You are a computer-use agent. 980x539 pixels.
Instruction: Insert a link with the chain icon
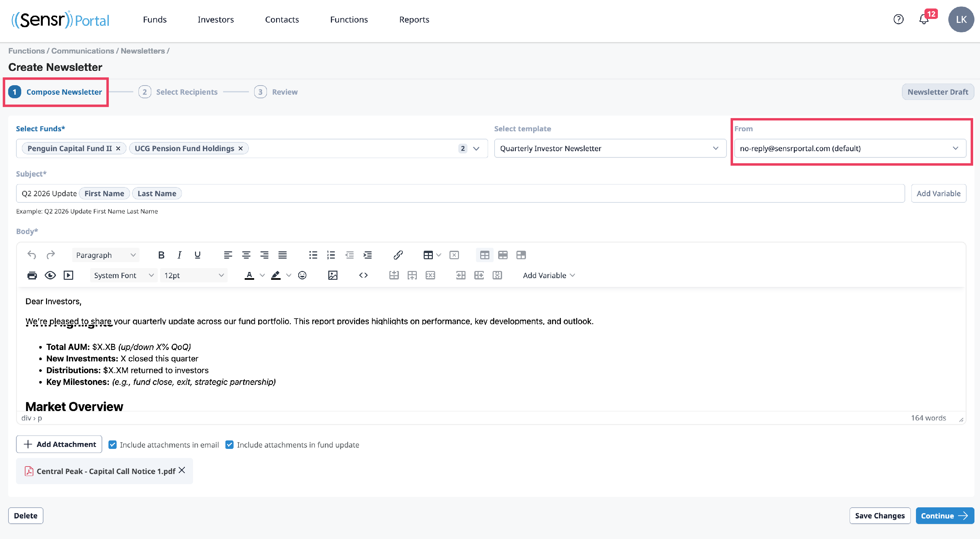(398, 255)
